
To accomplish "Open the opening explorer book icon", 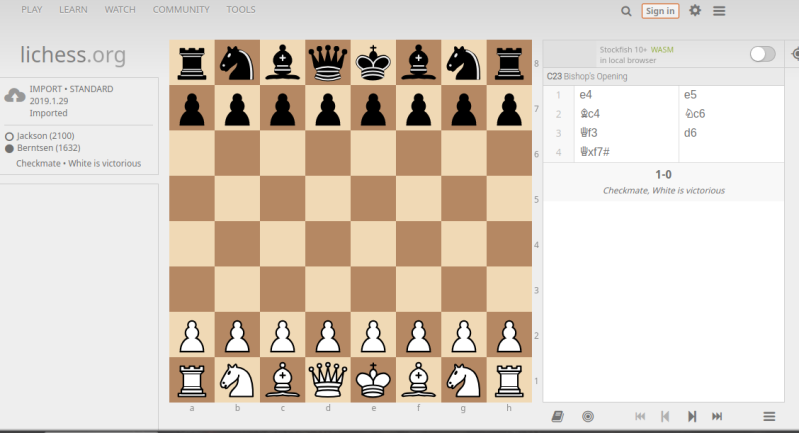I will coord(557,417).
